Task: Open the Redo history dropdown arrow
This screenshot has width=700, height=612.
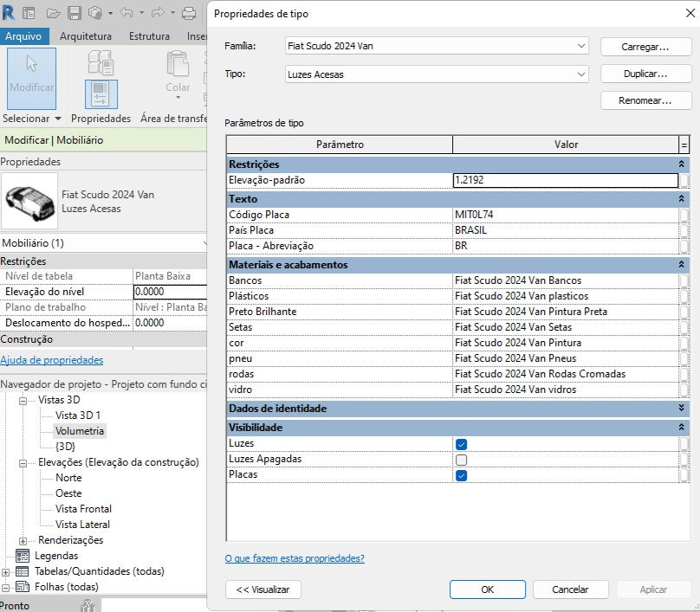Action: (172, 13)
